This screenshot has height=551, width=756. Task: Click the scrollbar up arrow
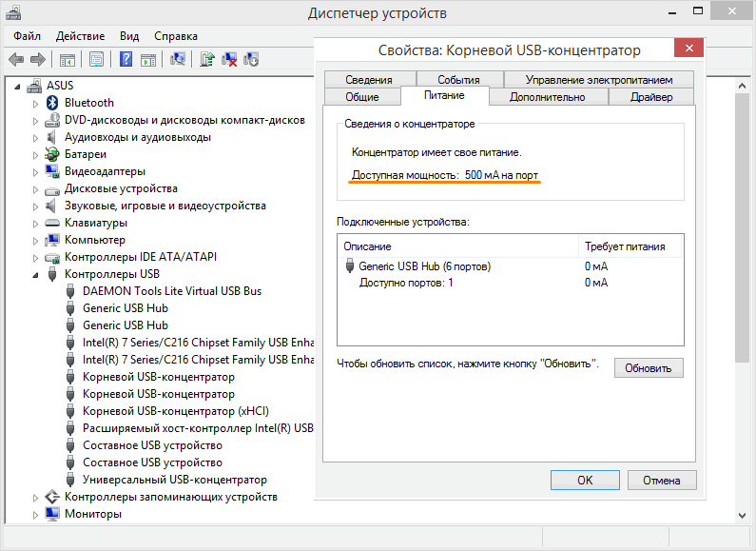click(742, 86)
